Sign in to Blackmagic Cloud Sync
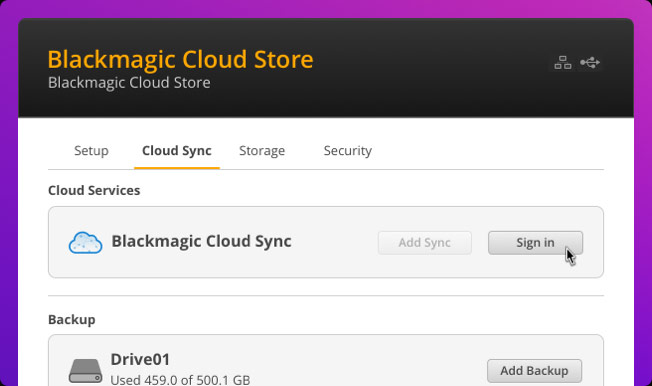This screenshot has width=652, height=386. pos(535,242)
